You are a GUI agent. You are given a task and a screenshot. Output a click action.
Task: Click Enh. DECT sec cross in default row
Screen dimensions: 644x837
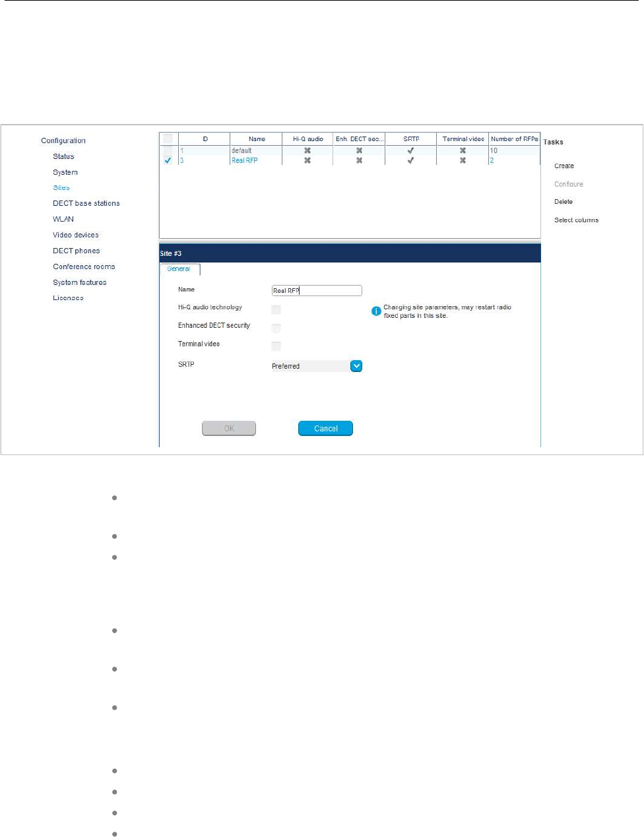(x=359, y=150)
